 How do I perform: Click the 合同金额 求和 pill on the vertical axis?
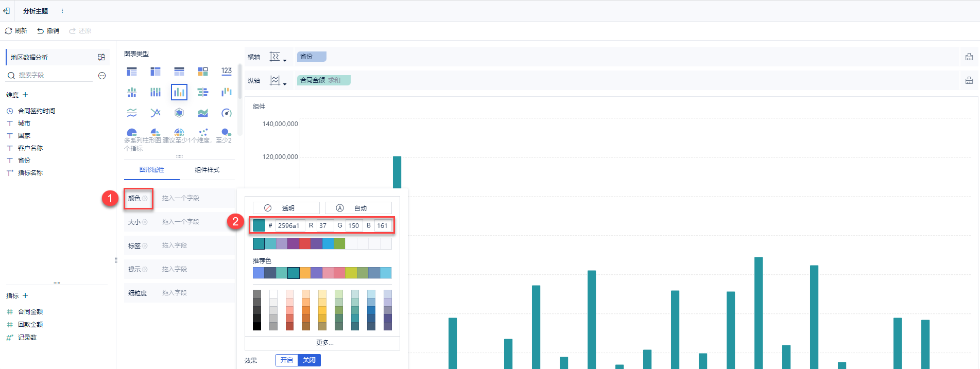pos(324,80)
